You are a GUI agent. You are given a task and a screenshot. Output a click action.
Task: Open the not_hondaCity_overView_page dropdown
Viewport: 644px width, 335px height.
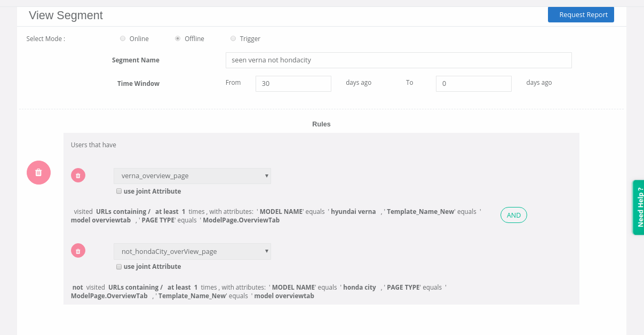[192, 251]
